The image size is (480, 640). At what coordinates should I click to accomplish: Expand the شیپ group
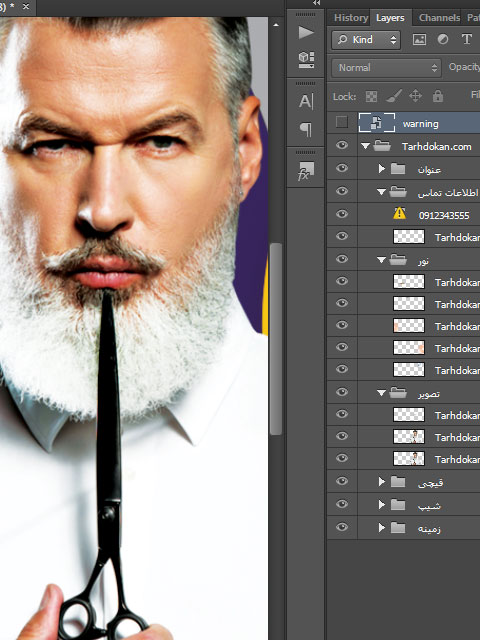tap(382, 504)
